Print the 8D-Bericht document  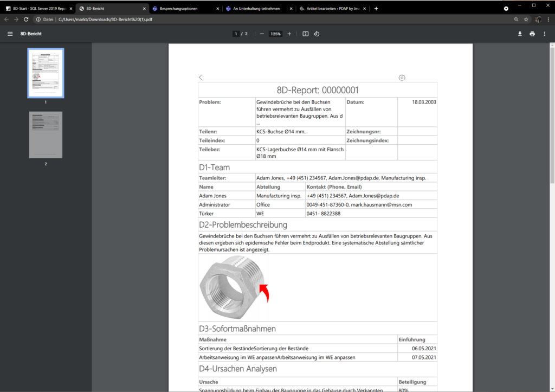pos(532,34)
